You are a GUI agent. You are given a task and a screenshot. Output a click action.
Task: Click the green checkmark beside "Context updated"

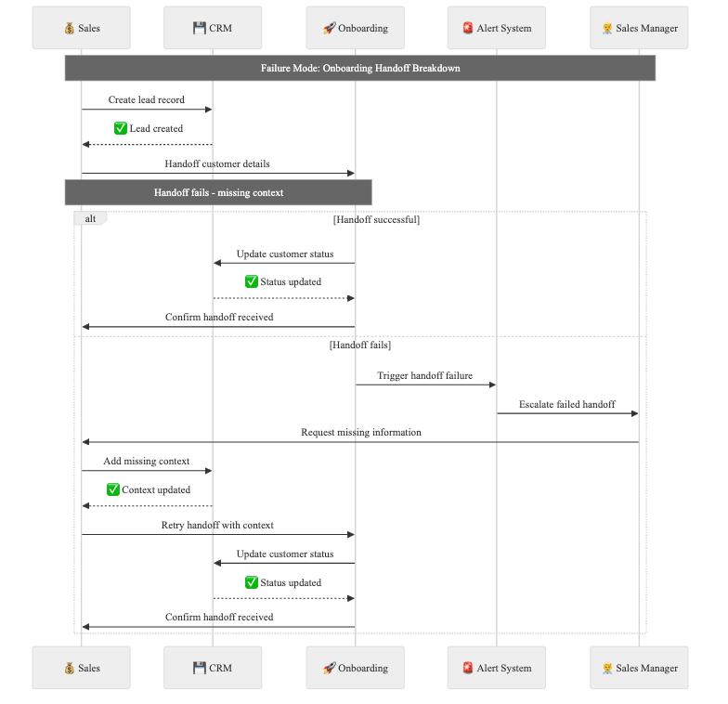tap(113, 489)
